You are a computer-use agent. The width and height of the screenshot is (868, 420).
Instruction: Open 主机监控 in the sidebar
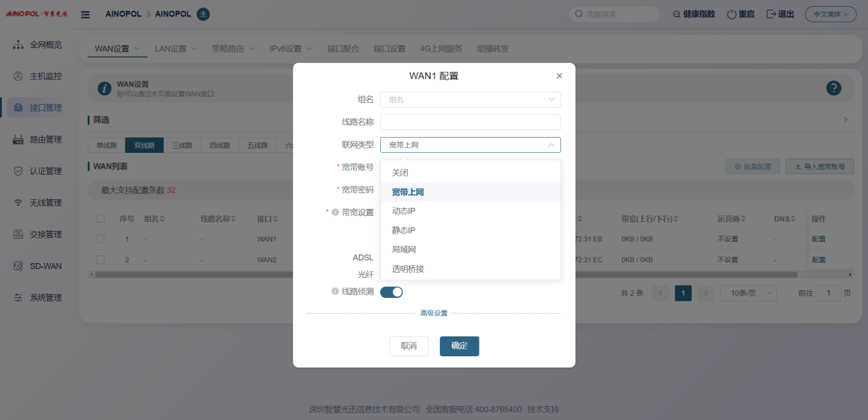pos(45,76)
